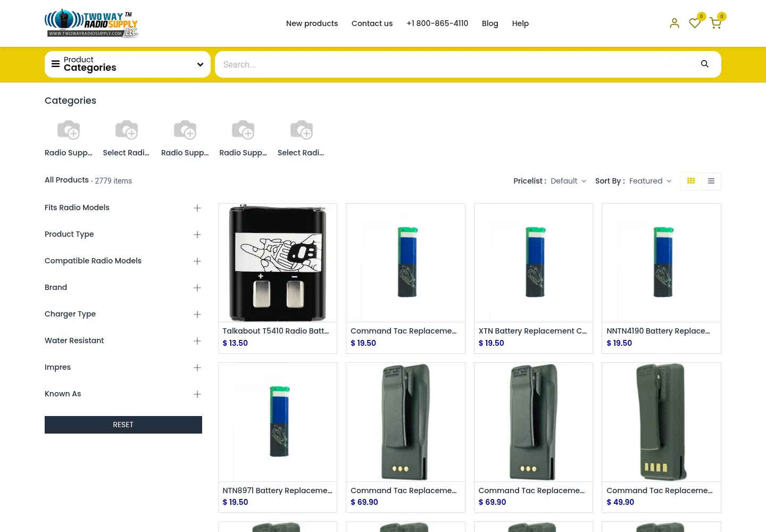The height and width of the screenshot is (532, 766).
Task: Expand the Charger Type filter
Action: (123, 314)
